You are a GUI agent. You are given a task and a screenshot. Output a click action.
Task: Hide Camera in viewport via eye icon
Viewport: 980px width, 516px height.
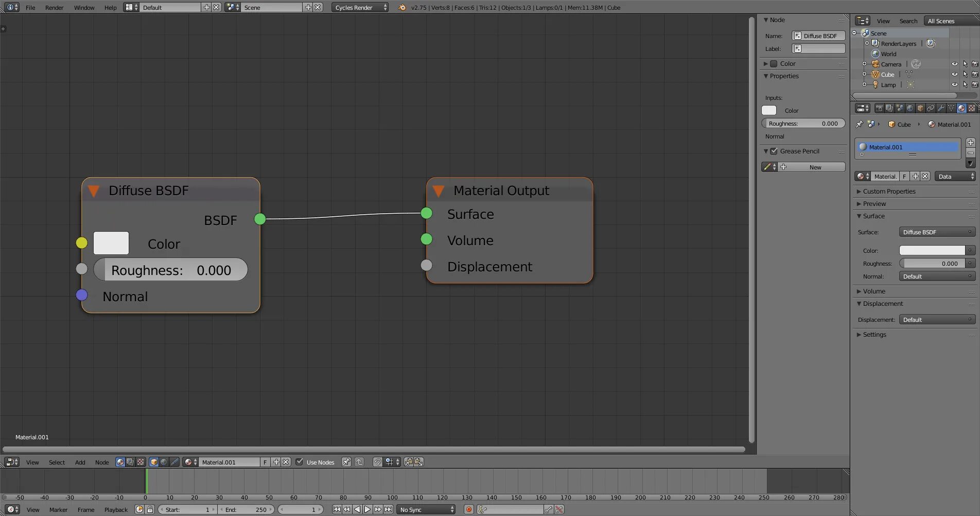click(954, 64)
